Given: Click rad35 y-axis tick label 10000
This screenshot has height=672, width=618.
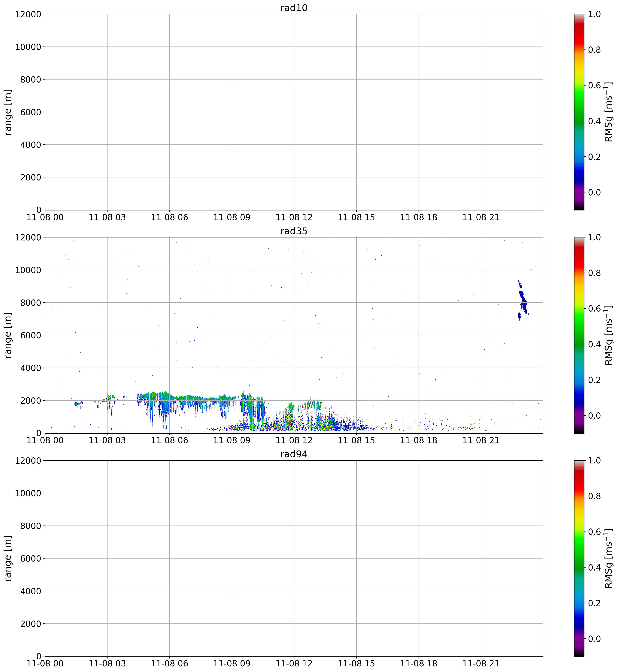Looking at the screenshot, I should tap(28, 270).
